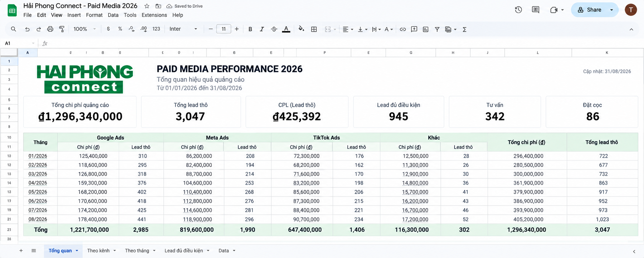Switch to Theo kênh sheet tab
644x258 pixels.
[x=98, y=251]
